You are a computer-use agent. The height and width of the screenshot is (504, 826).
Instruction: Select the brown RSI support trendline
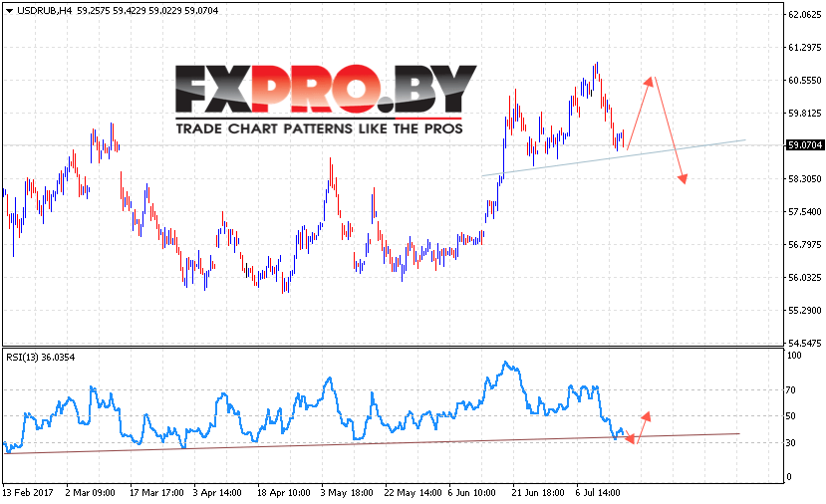click(x=372, y=443)
